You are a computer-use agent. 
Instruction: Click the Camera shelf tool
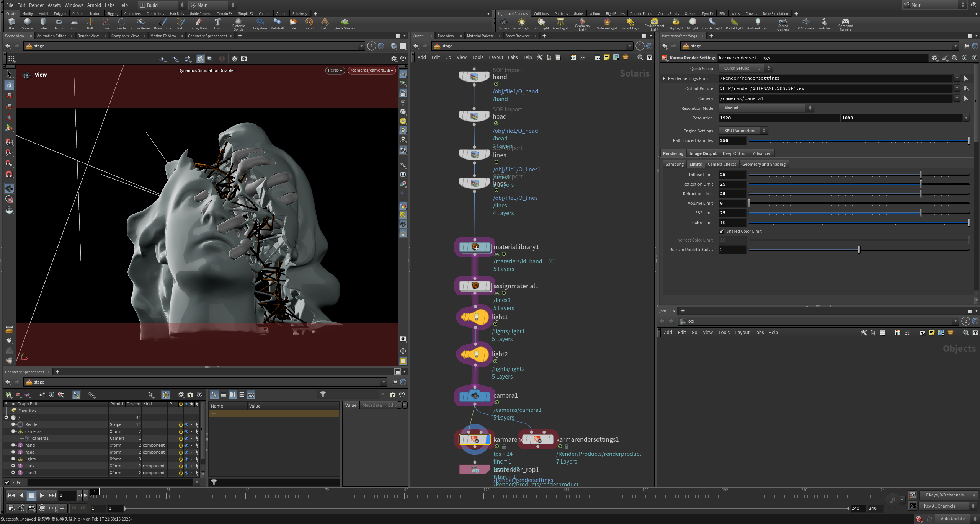point(503,24)
